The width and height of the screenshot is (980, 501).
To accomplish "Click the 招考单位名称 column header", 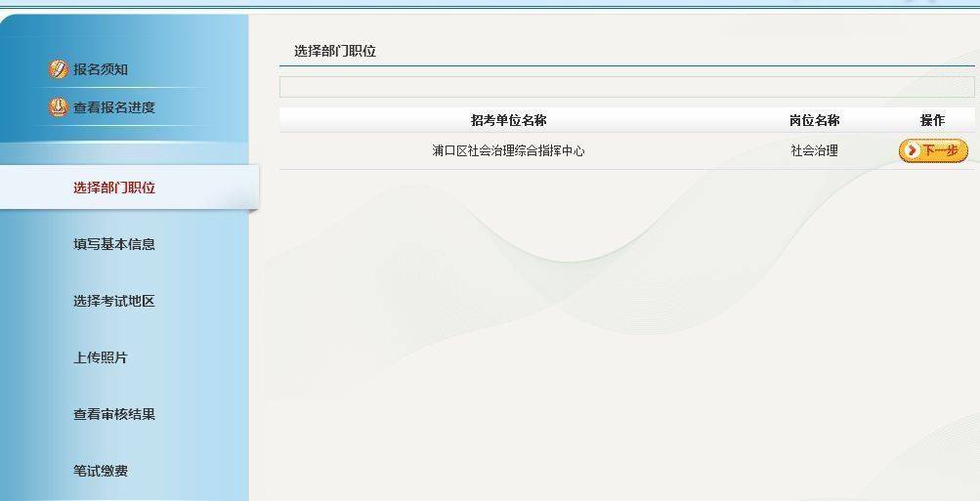I will click(x=509, y=120).
